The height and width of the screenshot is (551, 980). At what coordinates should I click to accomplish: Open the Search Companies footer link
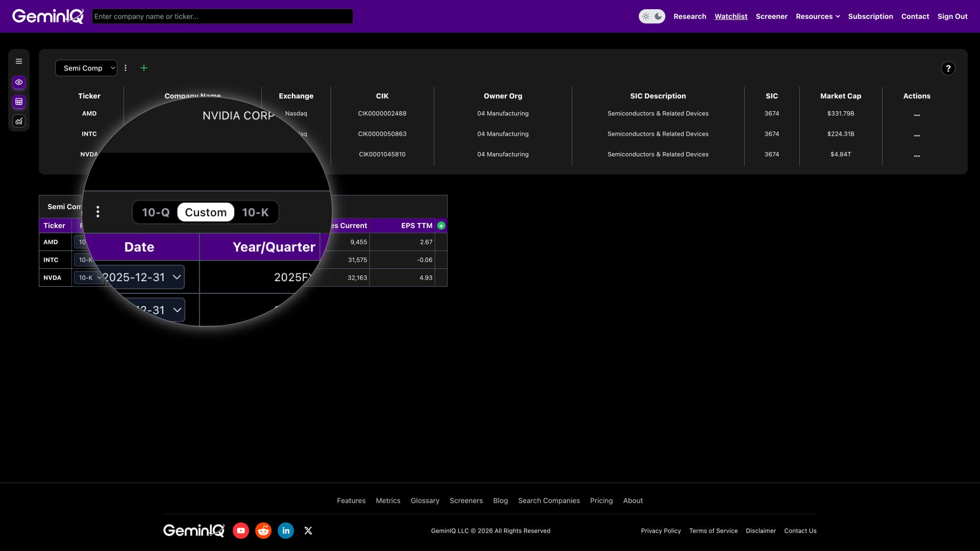[x=549, y=500]
